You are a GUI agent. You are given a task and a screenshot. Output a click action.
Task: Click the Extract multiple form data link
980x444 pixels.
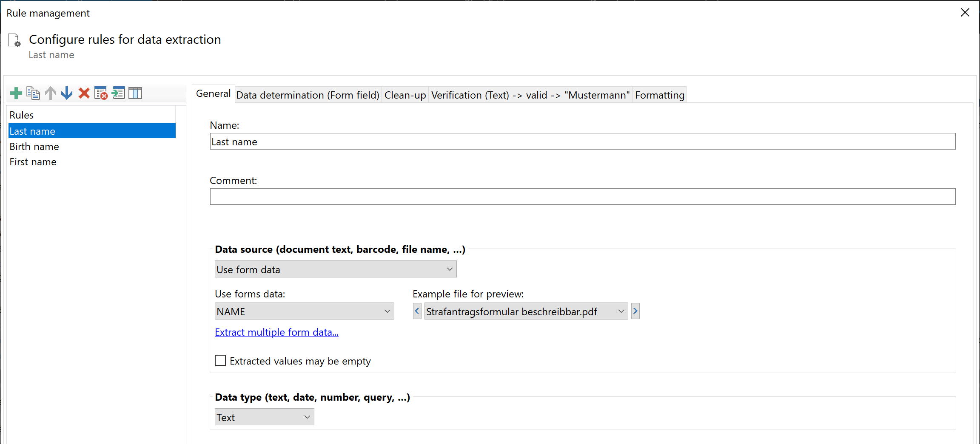[276, 332]
